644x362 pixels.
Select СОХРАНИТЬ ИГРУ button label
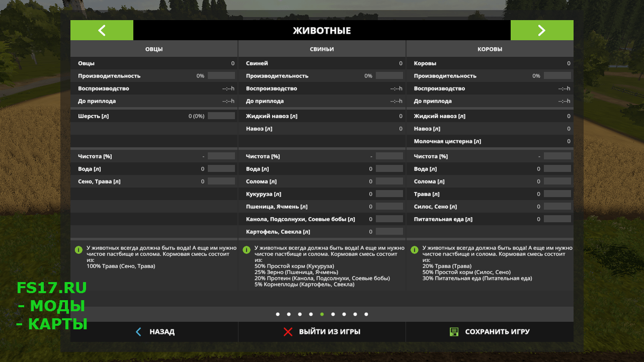click(x=497, y=332)
